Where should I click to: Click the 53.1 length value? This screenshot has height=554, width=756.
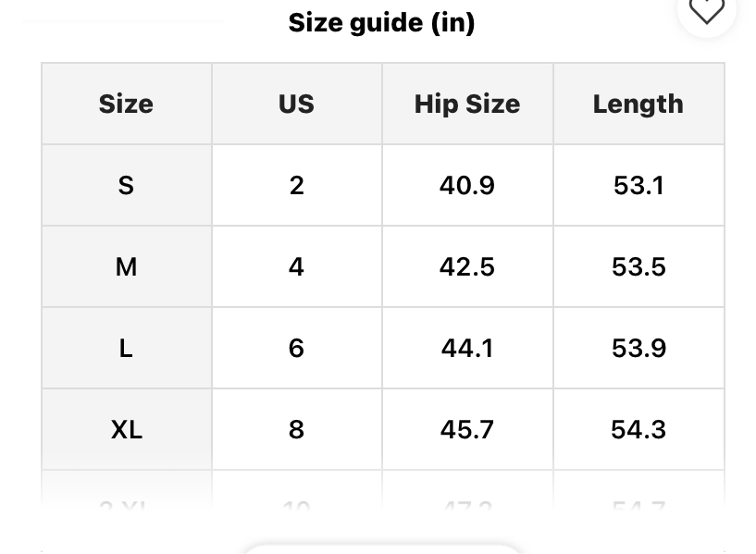tap(638, 185)
